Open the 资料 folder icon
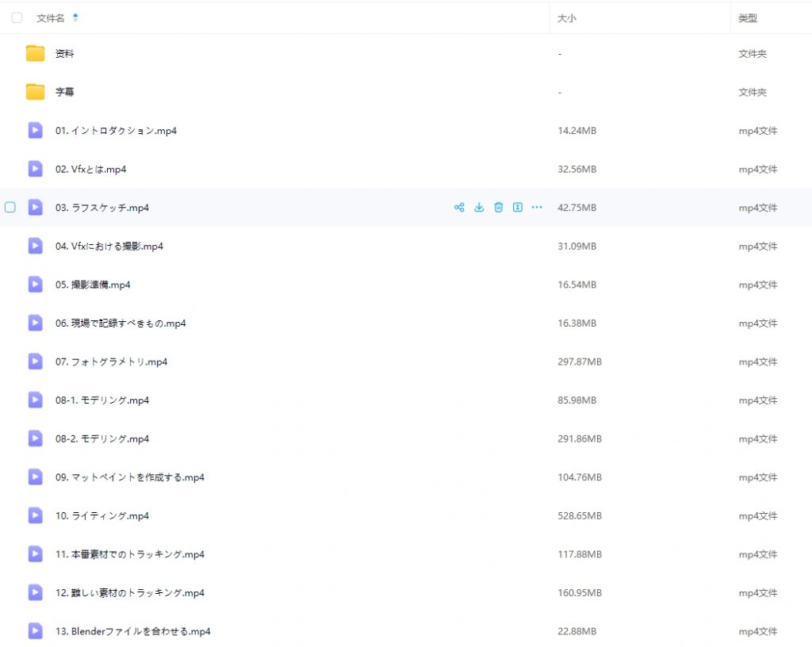Image resolution: width=812 pixels, height=647 pixels. click(x=35, y=53)
